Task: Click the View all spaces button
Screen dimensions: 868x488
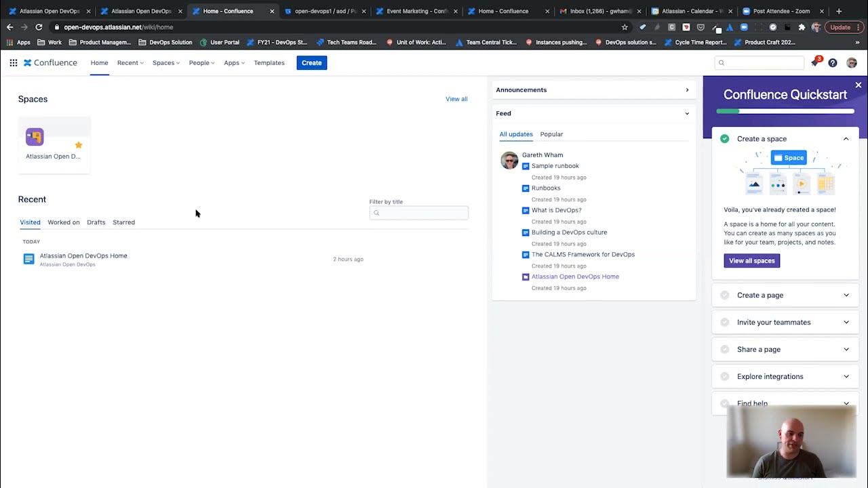Action: [751, 261]
